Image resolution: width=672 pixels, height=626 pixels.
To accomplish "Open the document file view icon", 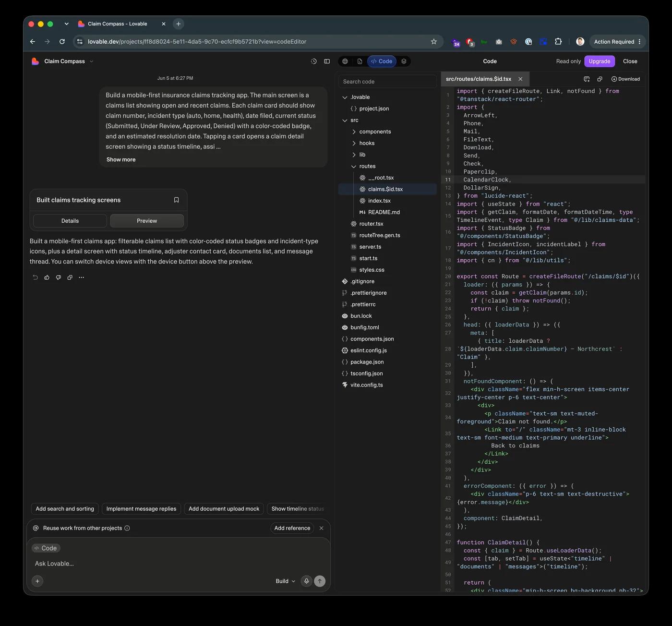I will pyautogui.click(x=360, y=61).
